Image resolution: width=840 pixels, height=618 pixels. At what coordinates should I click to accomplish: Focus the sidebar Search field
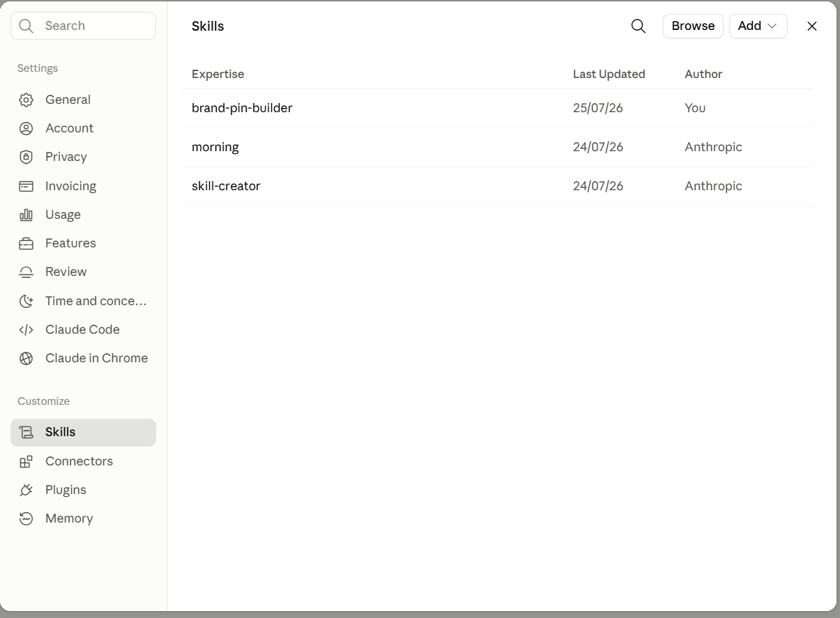point(83,26)
